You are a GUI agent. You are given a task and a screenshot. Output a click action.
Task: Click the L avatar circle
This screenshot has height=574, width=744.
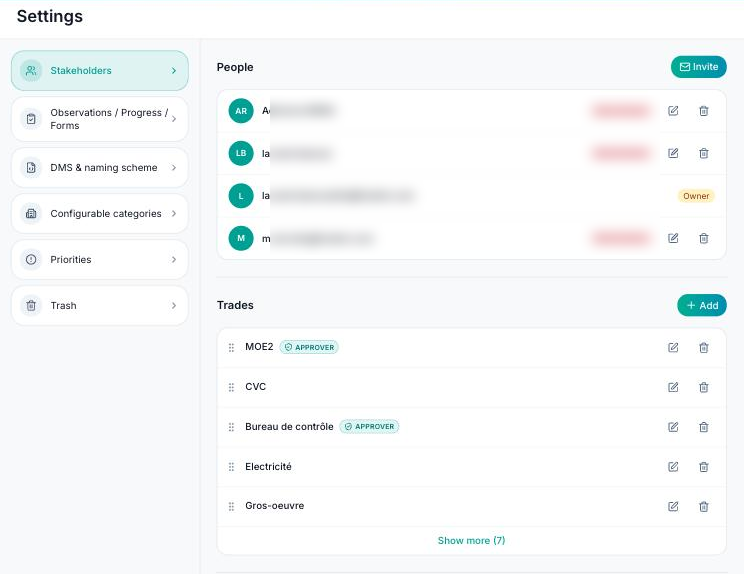coord(241,196)
